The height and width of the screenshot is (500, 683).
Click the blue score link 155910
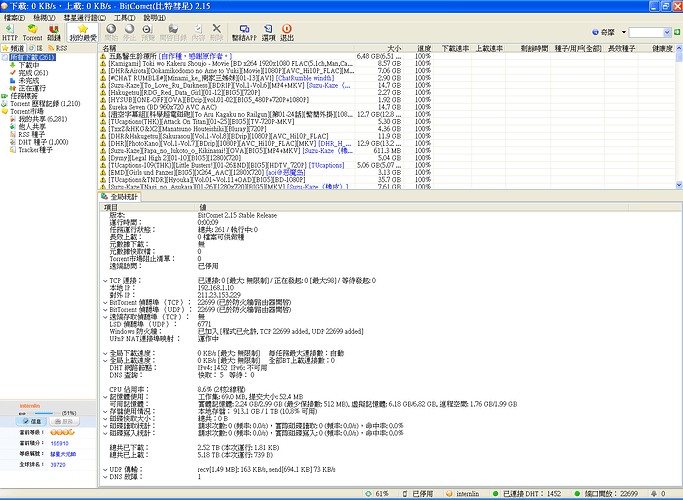59,443
